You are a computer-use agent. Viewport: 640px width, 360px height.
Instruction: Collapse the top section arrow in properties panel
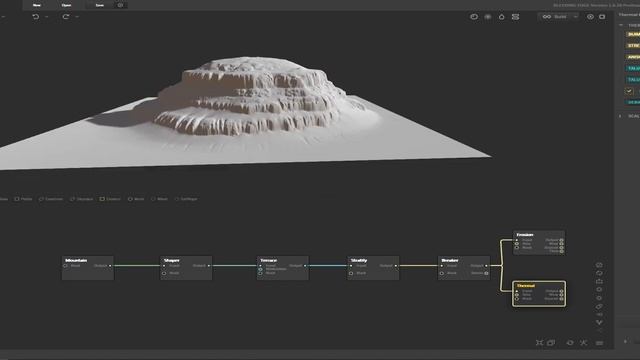621,25
